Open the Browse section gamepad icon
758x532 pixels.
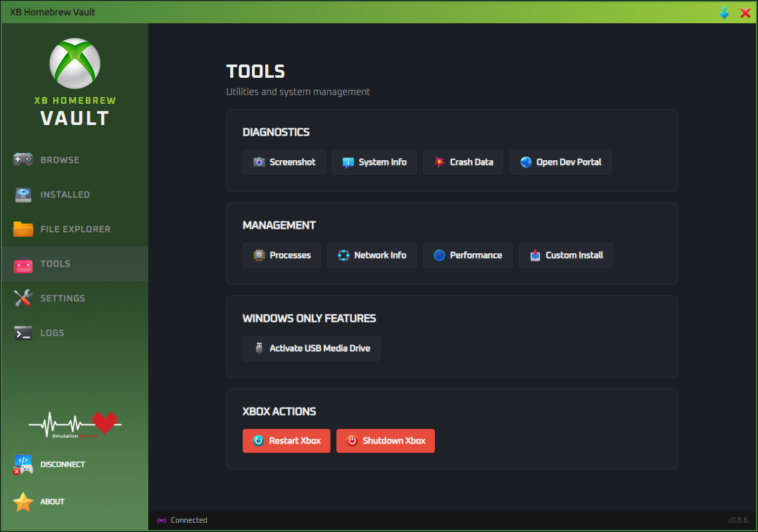23,160
